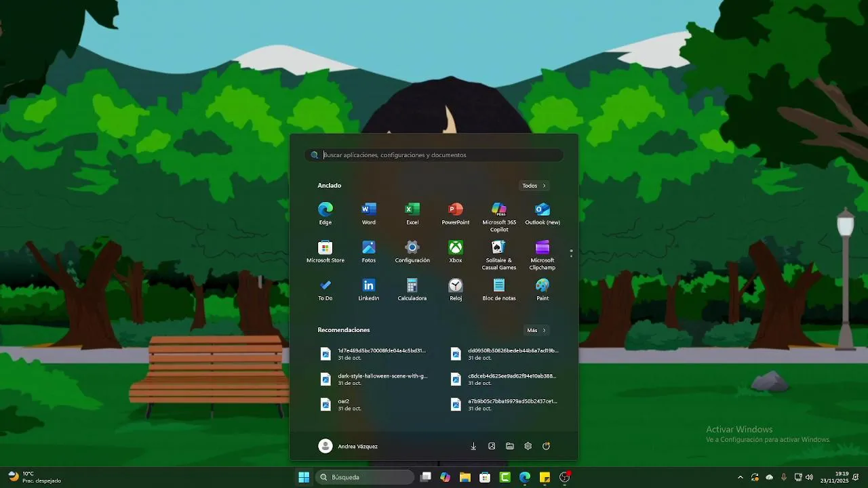Open Downloads folder icon in Start footer
Viewport: 868px width, 488px height.
[473, 446]
